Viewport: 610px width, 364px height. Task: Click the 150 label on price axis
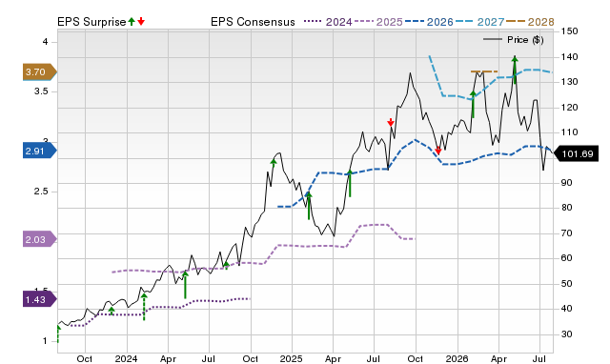click(570, 31)
